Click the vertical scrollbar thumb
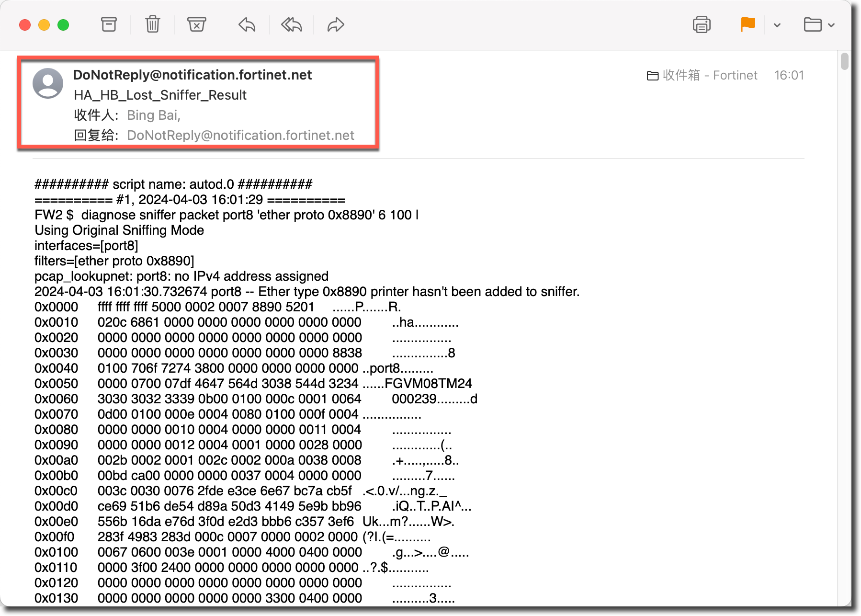Viewport: 861px width, 616px height. [x=844, y=62]
